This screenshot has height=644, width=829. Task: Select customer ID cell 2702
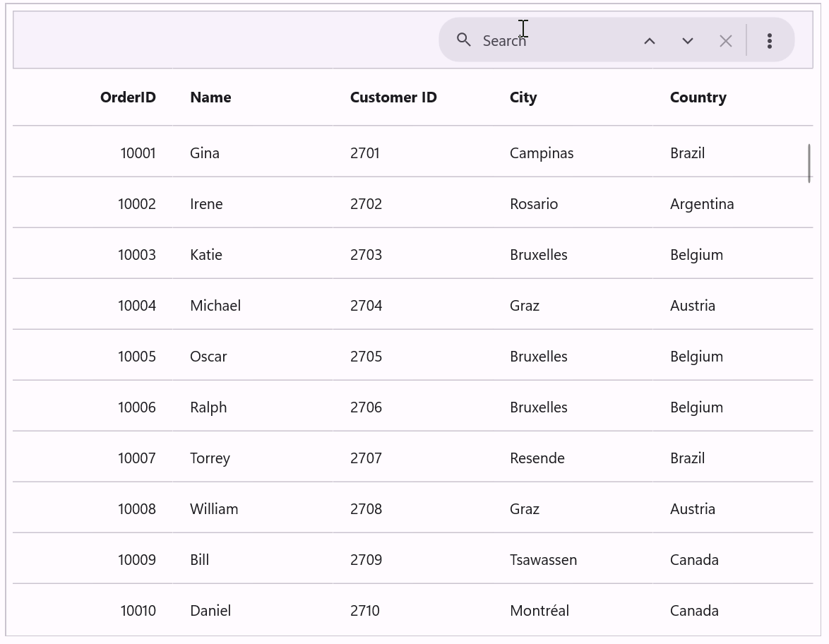point(366,204)
